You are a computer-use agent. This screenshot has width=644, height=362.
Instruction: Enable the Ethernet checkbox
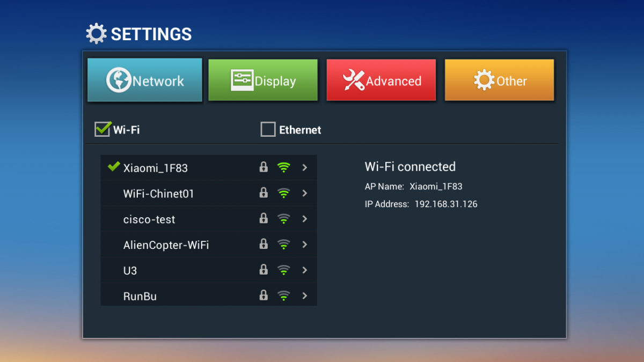click(x=268, y=129)
